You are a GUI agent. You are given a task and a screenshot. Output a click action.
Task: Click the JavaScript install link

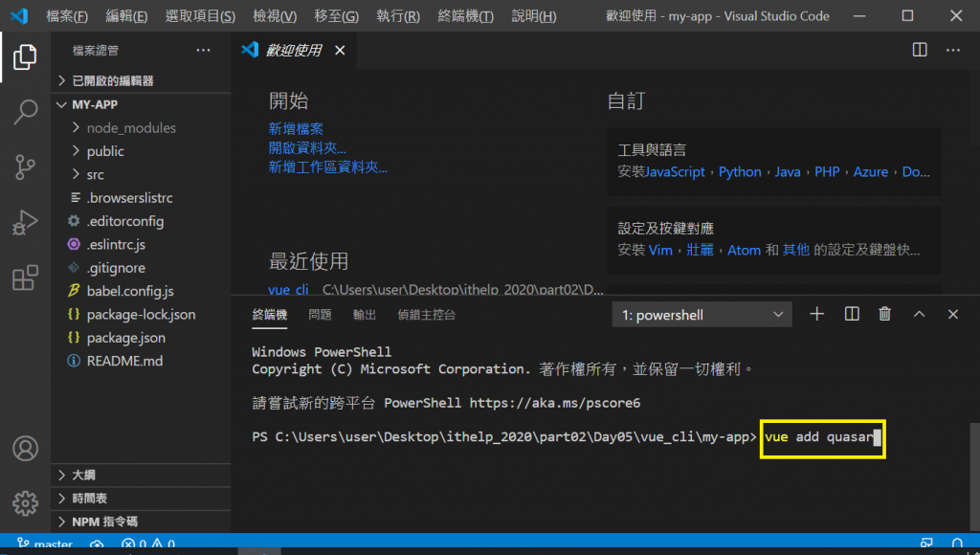tap(675, 172)
